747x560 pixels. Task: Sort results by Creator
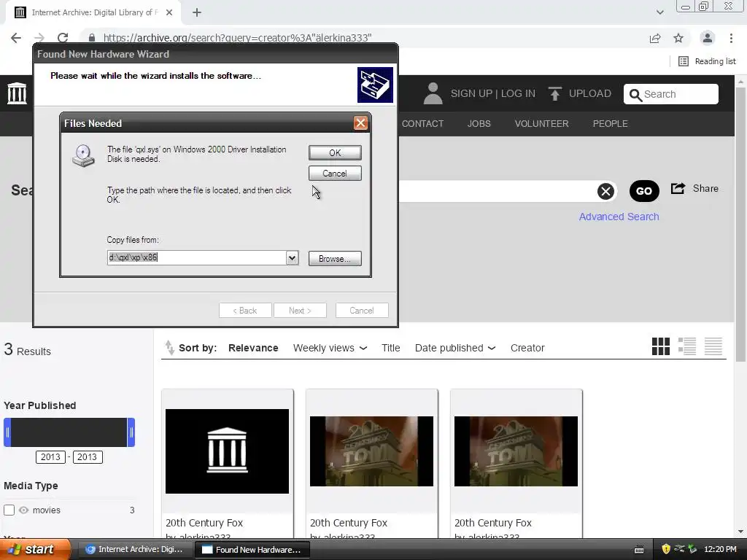point(527,348)
